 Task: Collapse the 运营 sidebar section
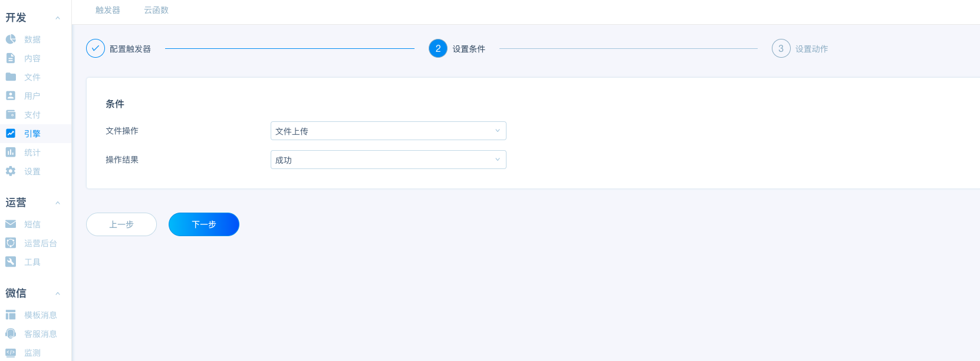coord(58,203)
